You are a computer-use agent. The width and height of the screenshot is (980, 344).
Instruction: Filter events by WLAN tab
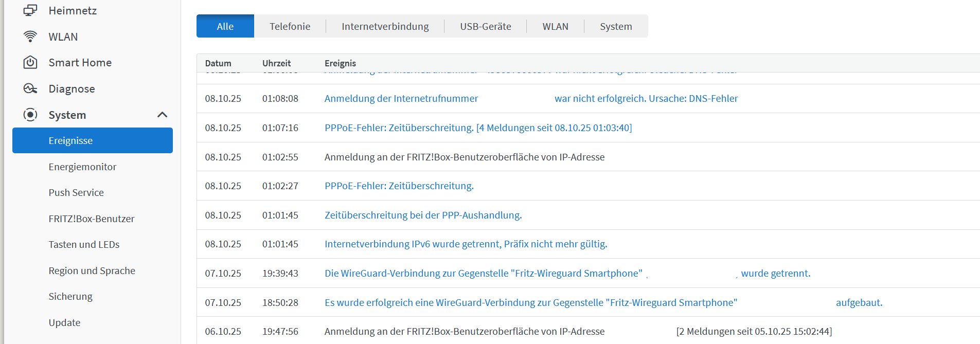tap(555, 26)
